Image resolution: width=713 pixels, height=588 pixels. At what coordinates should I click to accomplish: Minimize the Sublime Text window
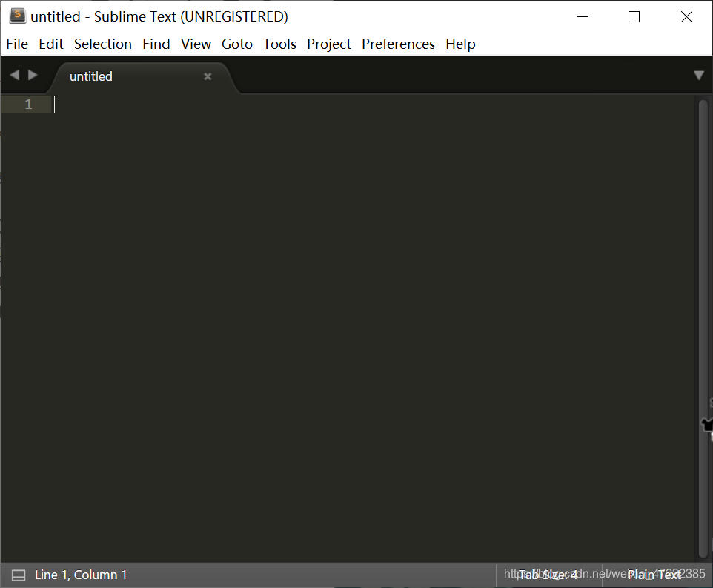(x=583, y=17)
